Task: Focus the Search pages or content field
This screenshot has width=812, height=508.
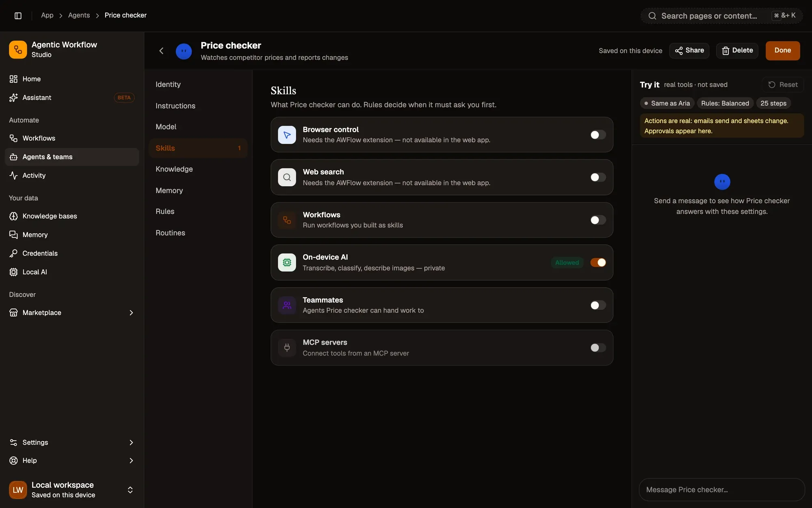Action: point(721,16)
